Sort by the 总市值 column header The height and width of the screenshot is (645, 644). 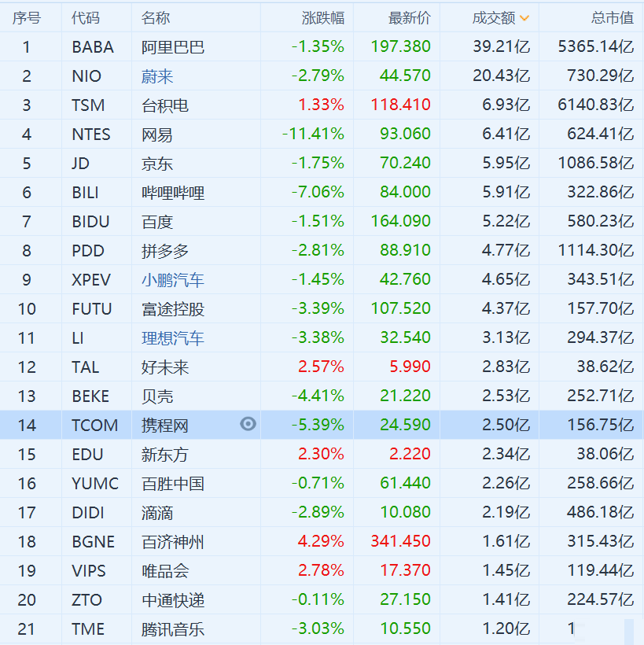613,18
